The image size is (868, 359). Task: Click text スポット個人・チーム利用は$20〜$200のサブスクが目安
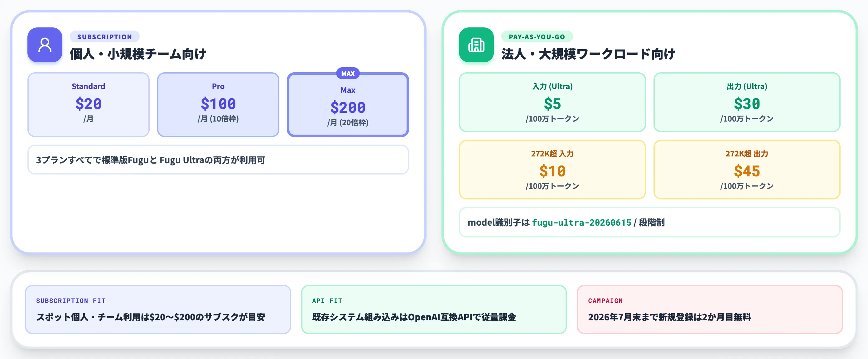pos(151,317)
